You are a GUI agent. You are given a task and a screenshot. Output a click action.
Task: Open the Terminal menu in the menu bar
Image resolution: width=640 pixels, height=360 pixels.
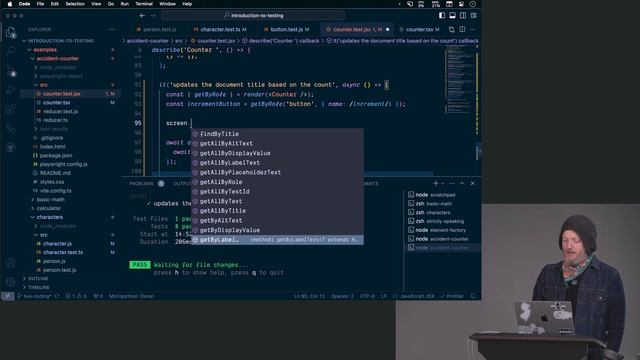[144, 4]
